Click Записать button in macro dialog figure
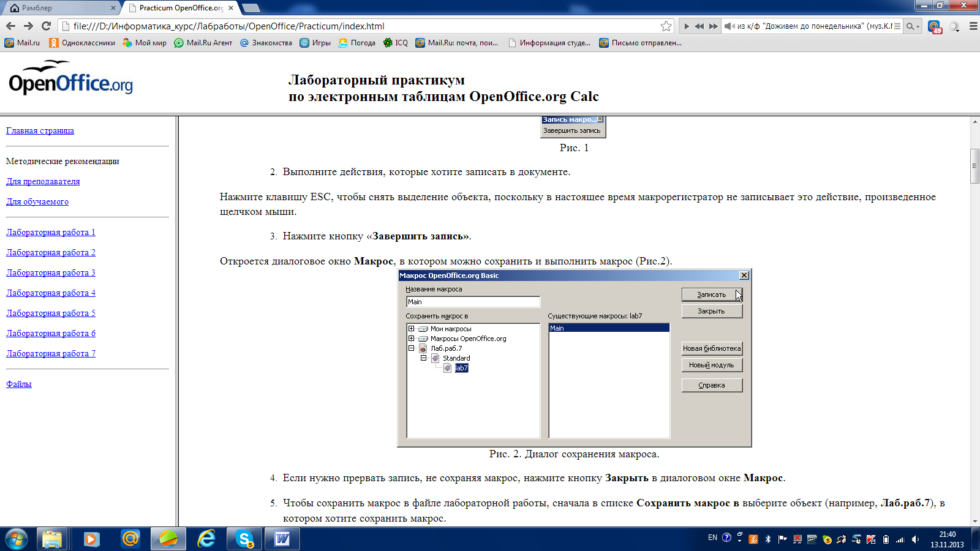The image size is (980, 551). 712,294
